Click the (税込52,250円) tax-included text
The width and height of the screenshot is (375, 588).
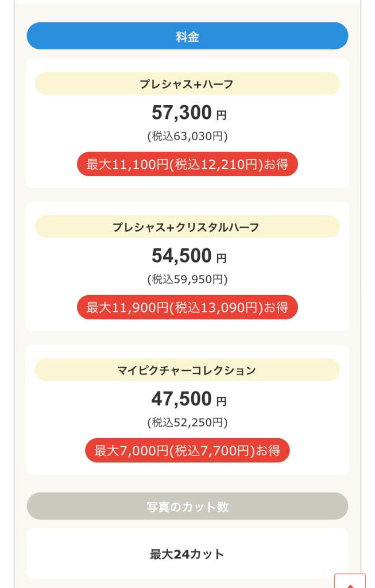187,422
